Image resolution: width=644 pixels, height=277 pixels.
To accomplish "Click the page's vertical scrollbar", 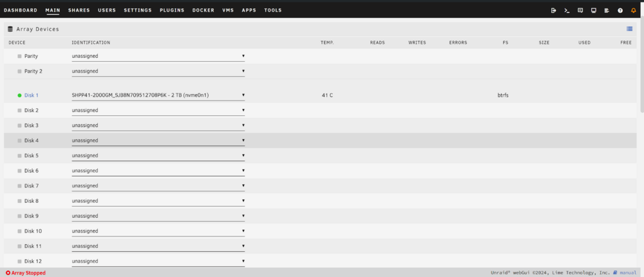I will click(642, 66).
